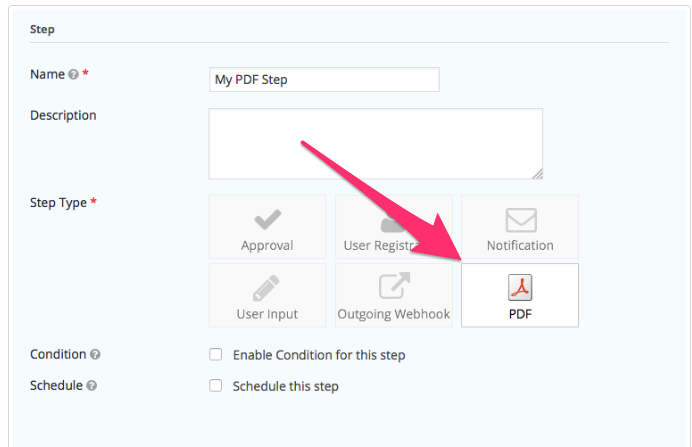This screenshot has height=447, width=692.
Task: Click the User Input label text
Action: pyautogui.click(x=267, y=314)
